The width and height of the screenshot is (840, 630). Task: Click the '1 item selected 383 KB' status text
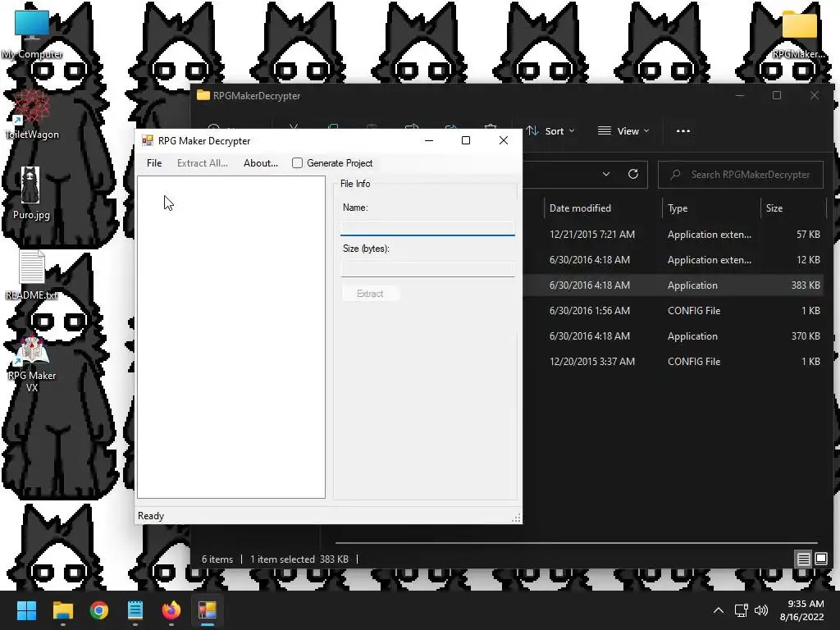[299, 559]
